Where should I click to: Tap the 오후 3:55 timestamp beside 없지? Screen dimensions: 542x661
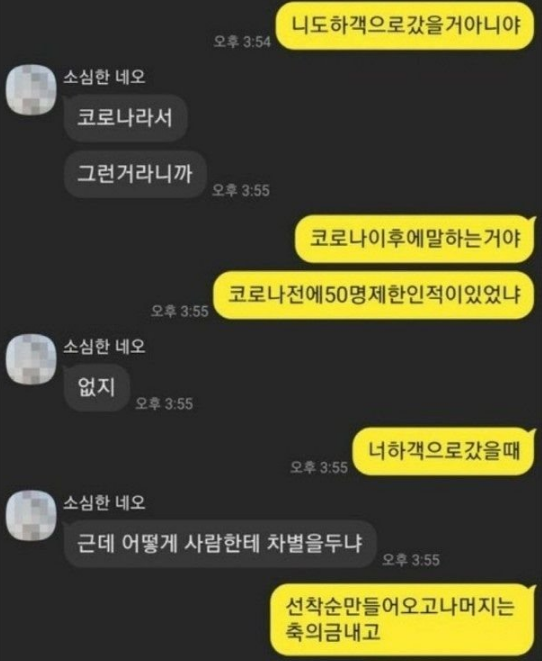pyautogui.click(x=164, y=403)
